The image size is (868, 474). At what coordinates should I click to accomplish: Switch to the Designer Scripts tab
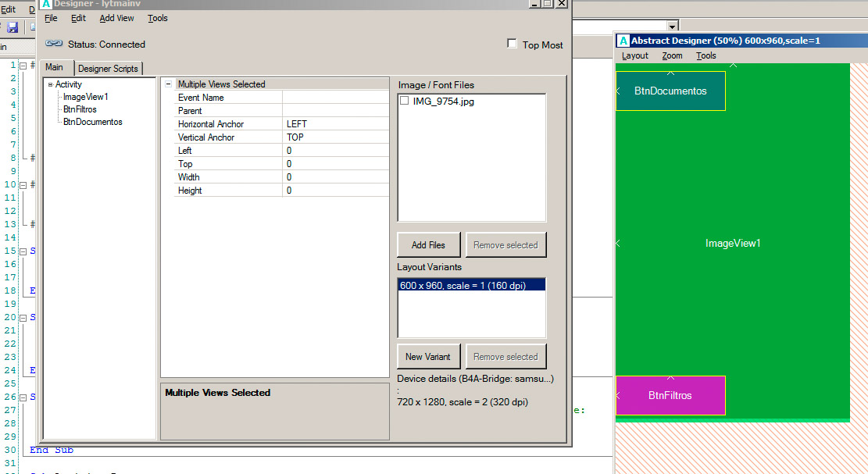point(108,69)
